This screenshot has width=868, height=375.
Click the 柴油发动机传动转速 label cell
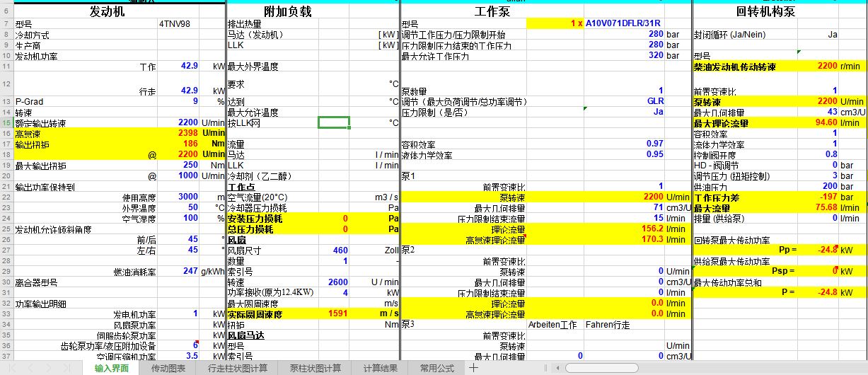point(746,66)
